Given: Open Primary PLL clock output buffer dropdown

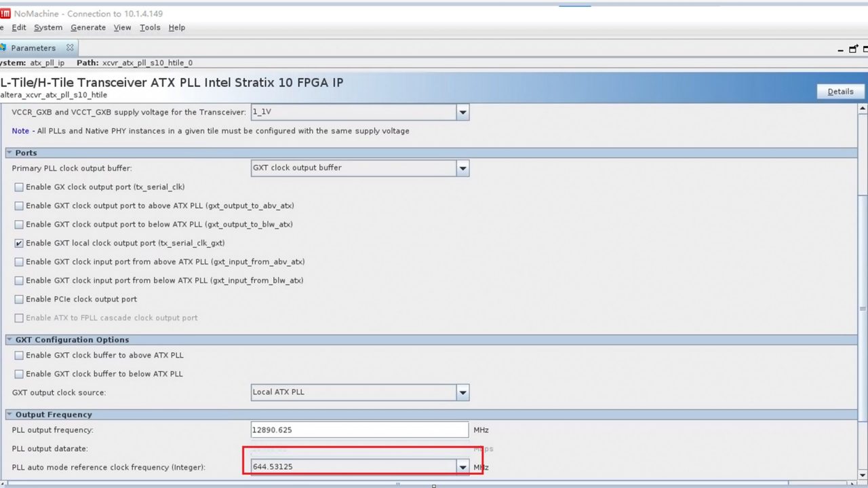Looking at the screenshot, I should (462, 168).
